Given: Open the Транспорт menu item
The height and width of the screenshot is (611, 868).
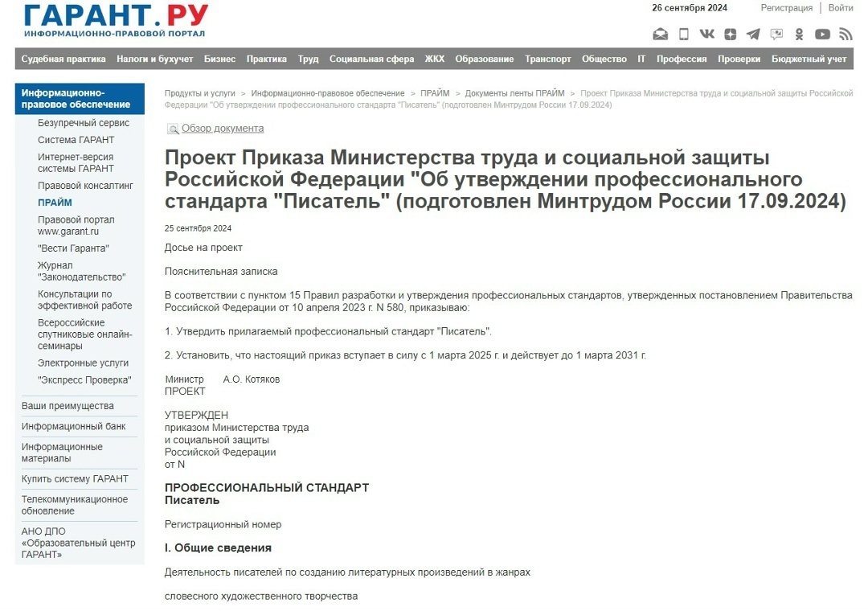Looking at the screenshot, I should [x=547, y=59].
